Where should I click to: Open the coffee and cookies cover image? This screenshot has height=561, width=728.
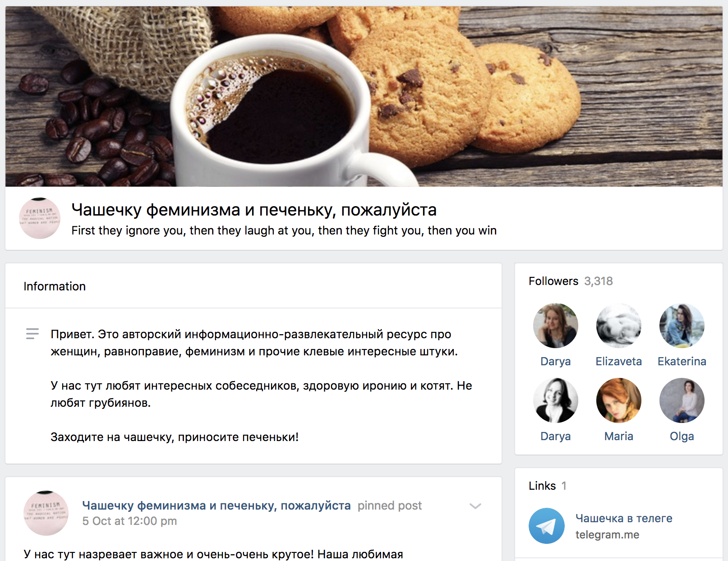click(x=364, y=97)
